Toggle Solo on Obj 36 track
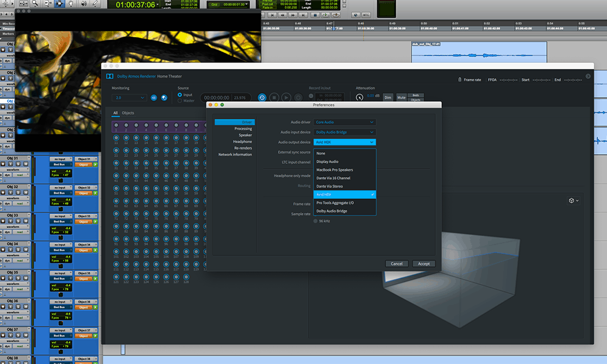 (18, 306)
